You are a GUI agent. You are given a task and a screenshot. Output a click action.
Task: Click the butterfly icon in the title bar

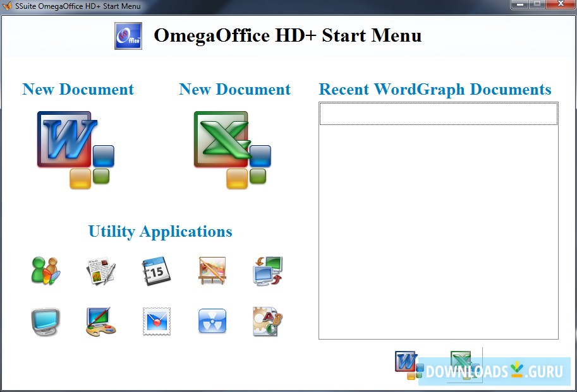(x=7, y=6)
